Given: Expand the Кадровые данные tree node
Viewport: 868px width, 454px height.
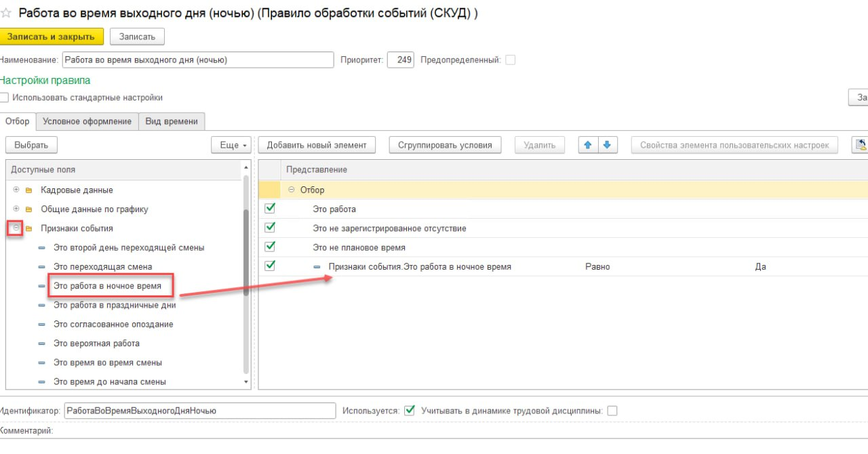Looking at the screenshot, I should pos(16,190).
